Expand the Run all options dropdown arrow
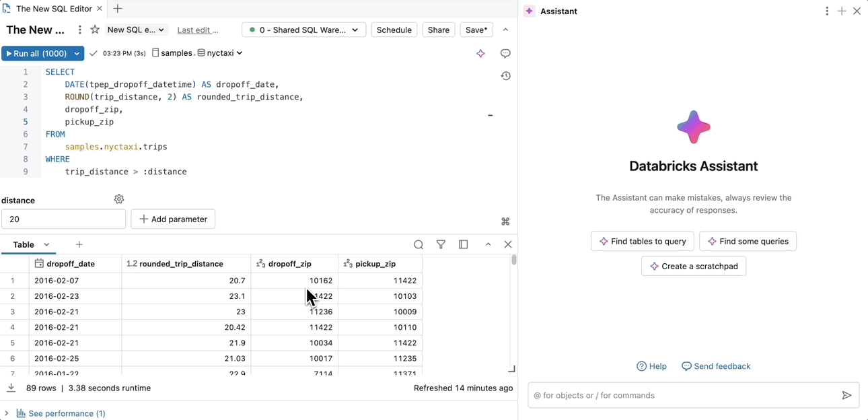The height and width of the screenshot is (420, 868). (77, 53)
